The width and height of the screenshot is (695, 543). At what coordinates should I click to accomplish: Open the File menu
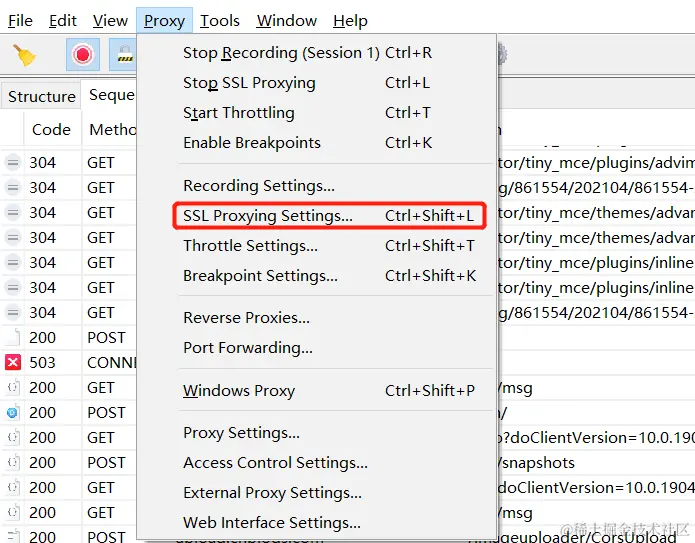point(20,21)
